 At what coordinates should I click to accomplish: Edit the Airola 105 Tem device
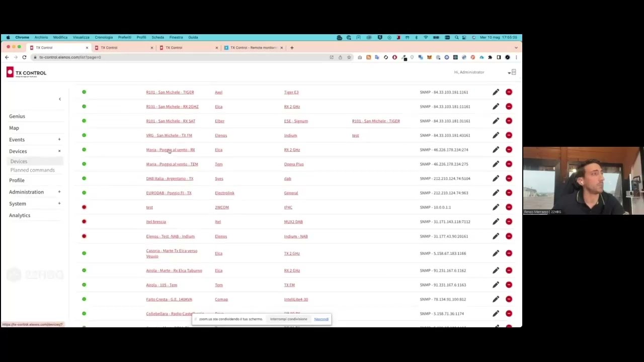496,285
